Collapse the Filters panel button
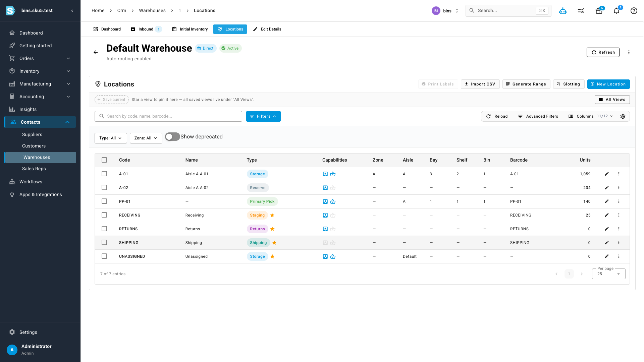Screen dimensions: 644x362 tap(263, 116)
